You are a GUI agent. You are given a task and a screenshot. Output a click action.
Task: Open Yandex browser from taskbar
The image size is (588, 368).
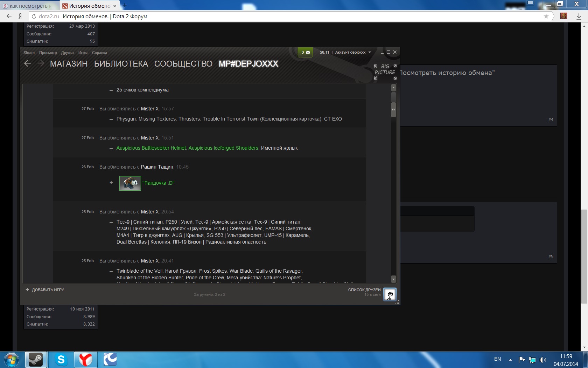[x=85, y=360]
